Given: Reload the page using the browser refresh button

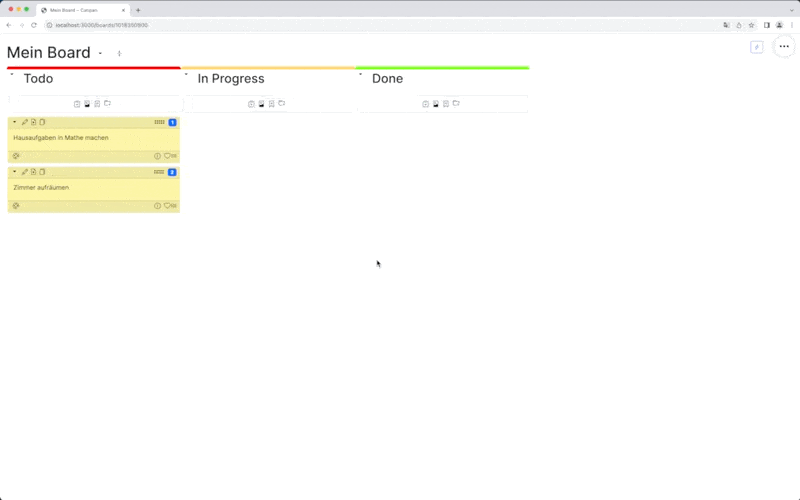Looking at the screenshot, I should [x=33, y=25].
